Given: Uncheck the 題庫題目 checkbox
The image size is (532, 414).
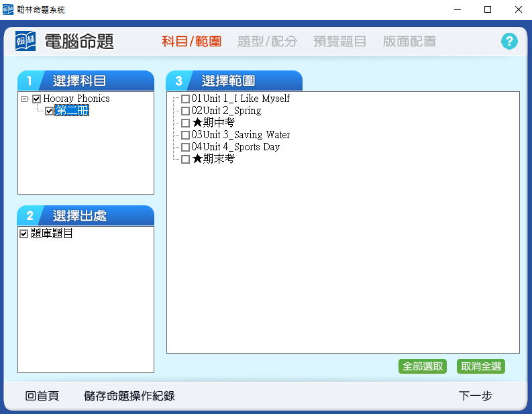Looking at the screenshot, I should (x=23, y=234).
